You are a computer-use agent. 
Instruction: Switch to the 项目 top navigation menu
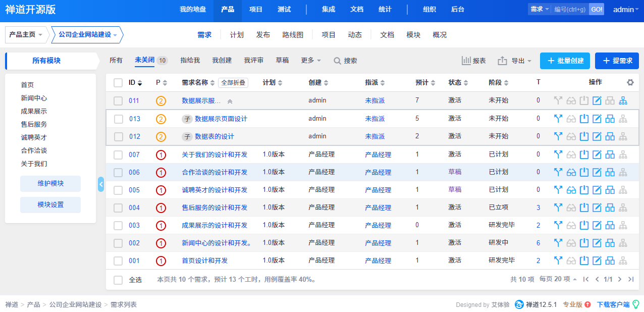[256, 10]
